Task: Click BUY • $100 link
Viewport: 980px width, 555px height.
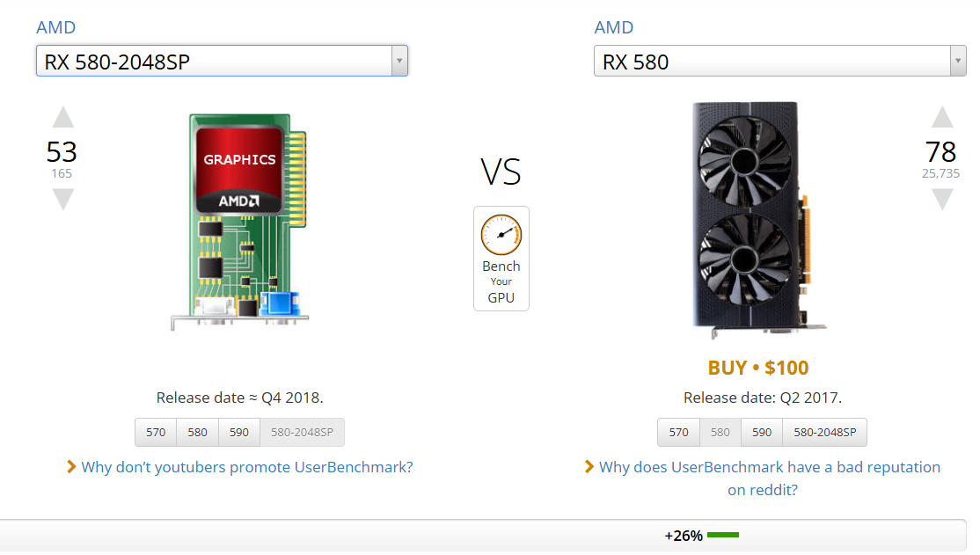Action: point(757,368)
